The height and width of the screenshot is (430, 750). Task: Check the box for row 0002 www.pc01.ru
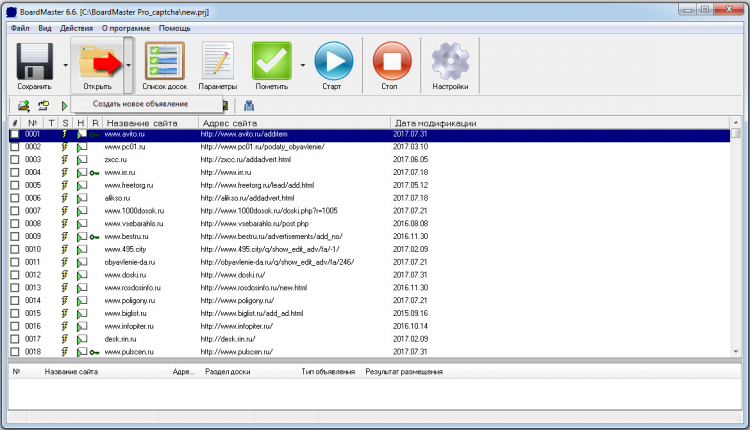(x=15, y=147)
